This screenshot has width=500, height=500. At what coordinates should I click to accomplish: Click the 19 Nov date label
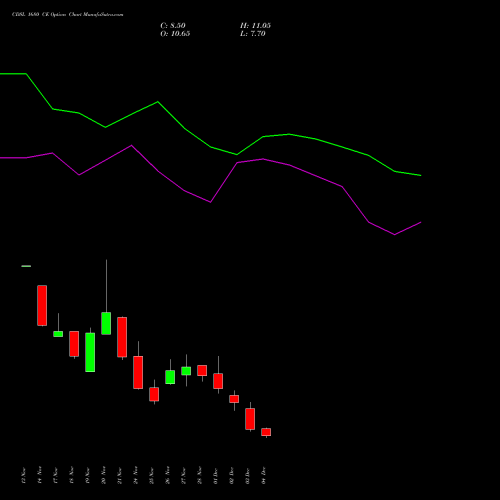87,475
